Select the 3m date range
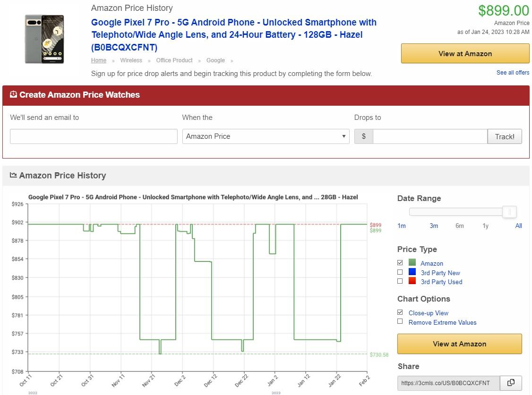The height and width of the screenshot is (395, 532). click(x=434, y=226)
